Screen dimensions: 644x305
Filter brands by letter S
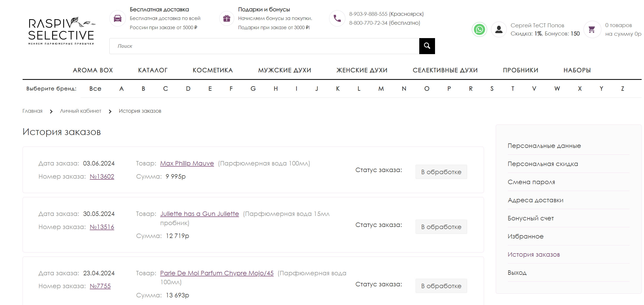pos(492,89)
